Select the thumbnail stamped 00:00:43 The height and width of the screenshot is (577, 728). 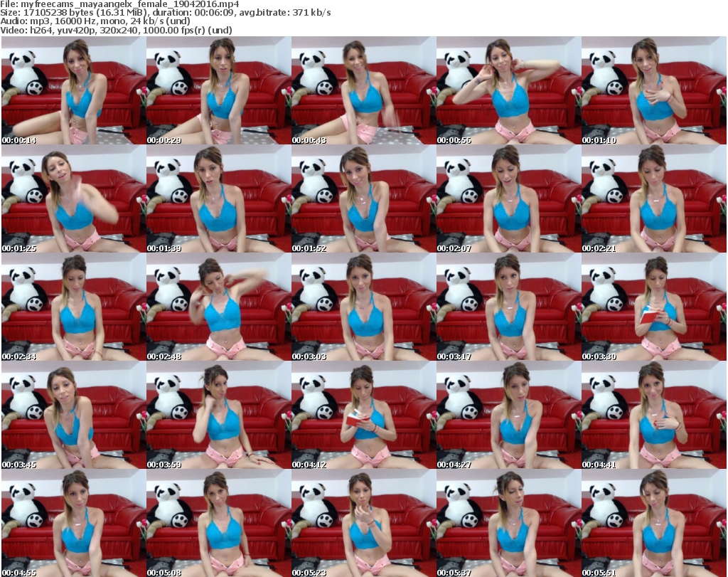click(363, 90)
